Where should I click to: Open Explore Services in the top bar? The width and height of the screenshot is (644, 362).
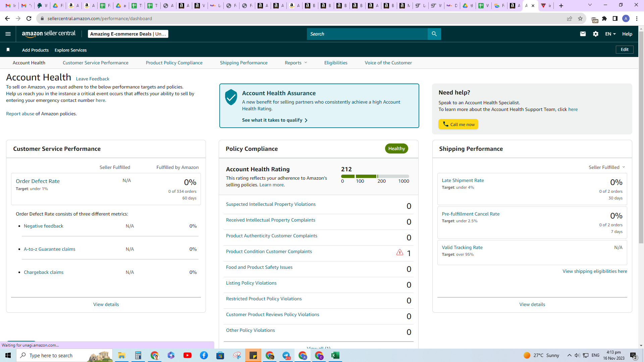pyautogui.click(x=70, y=50)
